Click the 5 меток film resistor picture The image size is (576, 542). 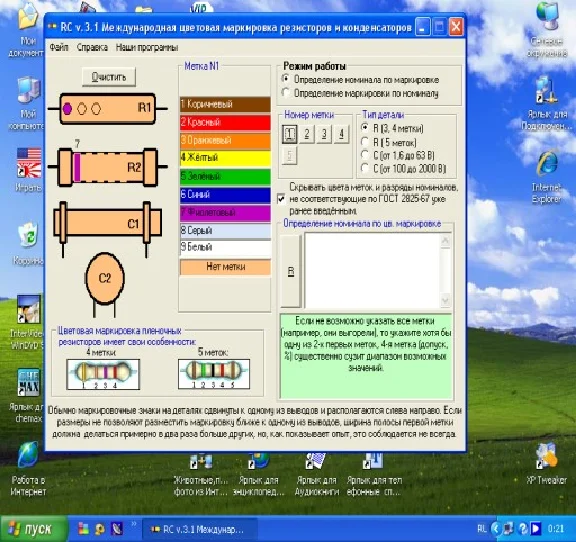coord(214,374)
